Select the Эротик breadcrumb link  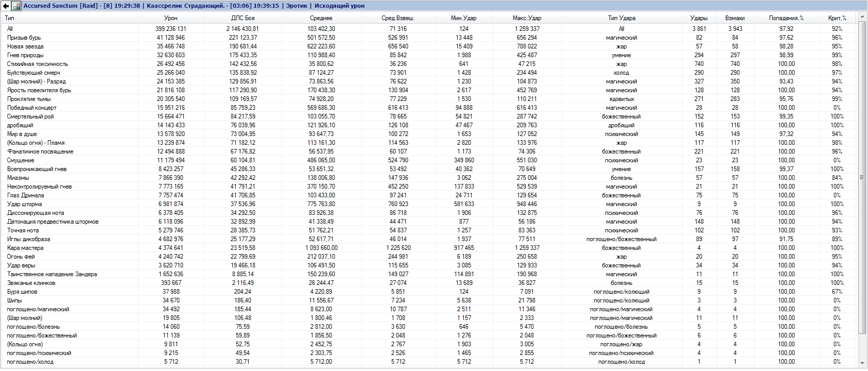[297, 6]
